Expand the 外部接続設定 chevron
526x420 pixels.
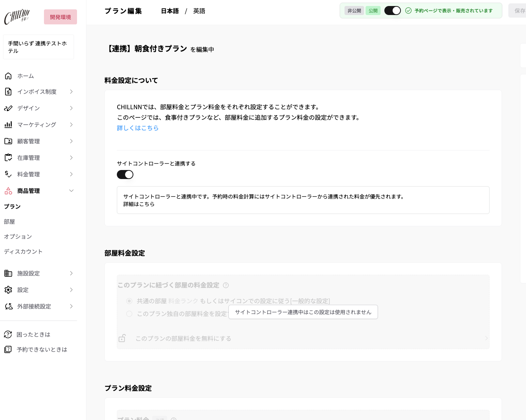[71, 306]
